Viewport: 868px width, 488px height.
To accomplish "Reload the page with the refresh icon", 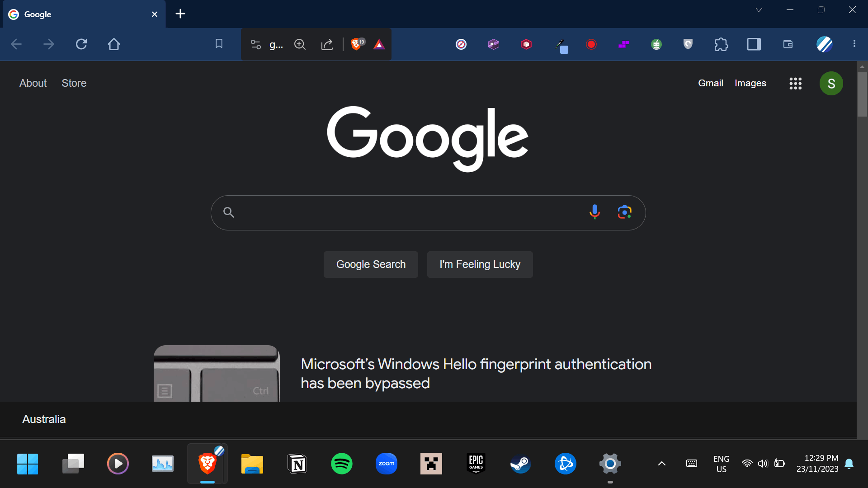I will (81, 44).
